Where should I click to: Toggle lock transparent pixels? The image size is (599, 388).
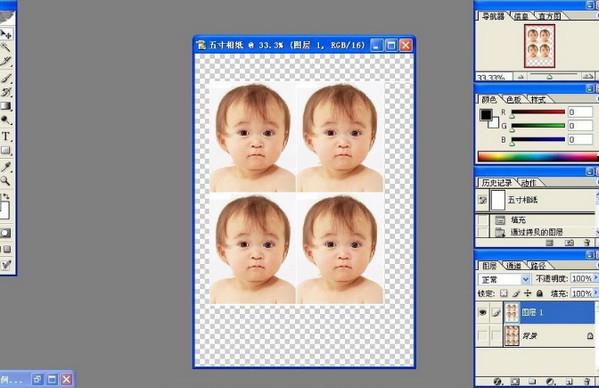coord(504,293)
